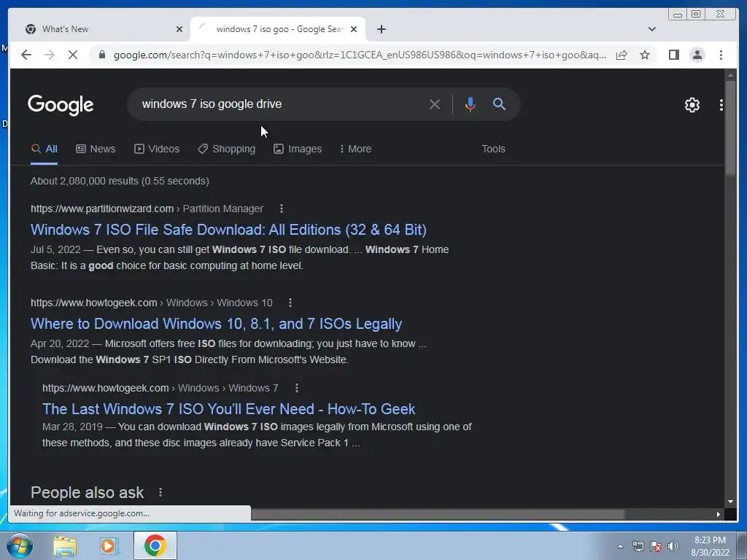
Task: Open The Last Windows 7 ISO You'll Ever Need
Action: pos(228,409)
